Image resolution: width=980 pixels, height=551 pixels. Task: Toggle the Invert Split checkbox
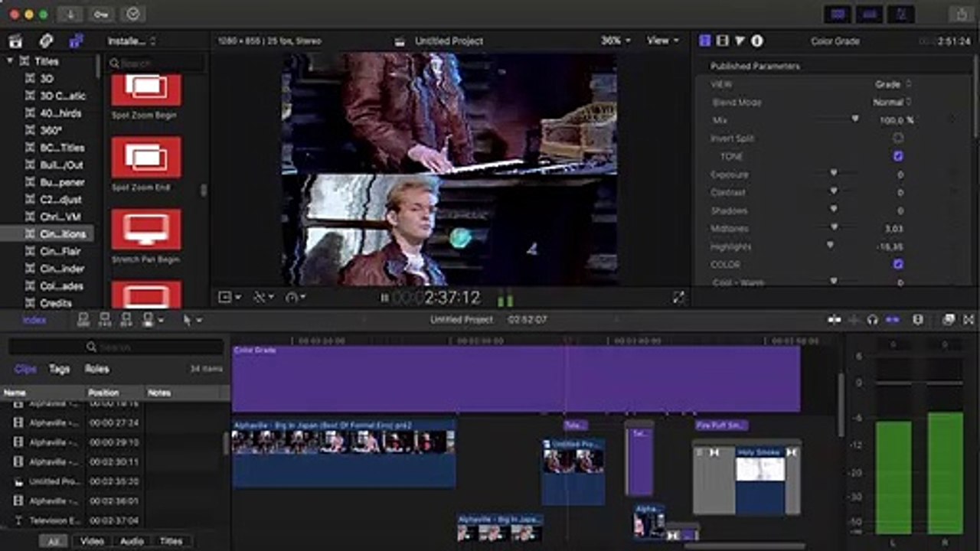[x=898, y=139]
